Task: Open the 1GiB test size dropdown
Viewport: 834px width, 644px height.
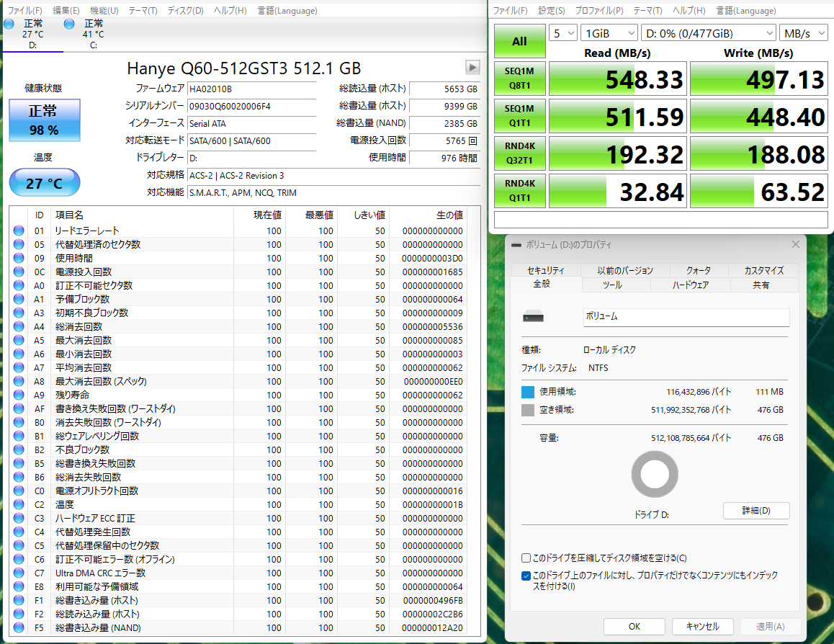Action: point(609,33)
